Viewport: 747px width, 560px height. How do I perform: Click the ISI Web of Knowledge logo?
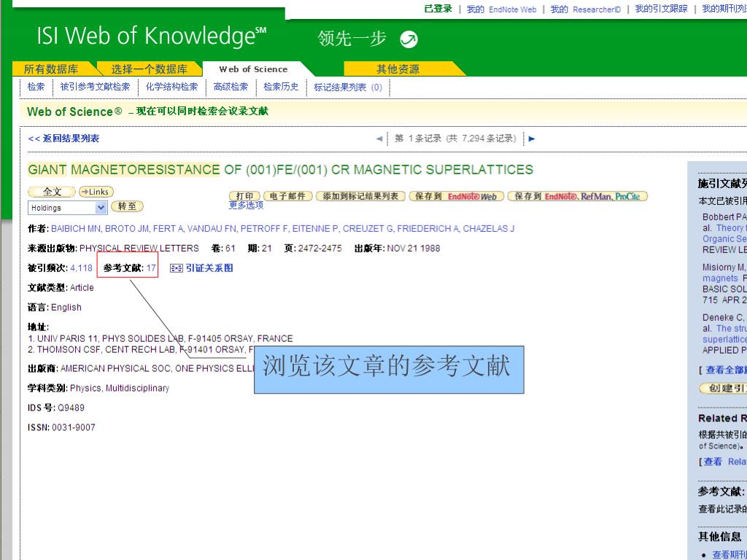coord(152,36)
